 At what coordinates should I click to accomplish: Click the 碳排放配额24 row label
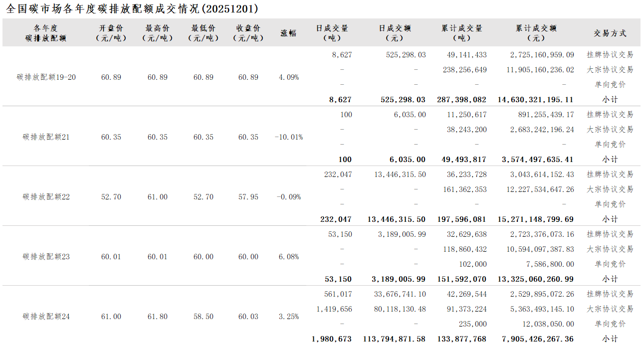coord(46,317)
